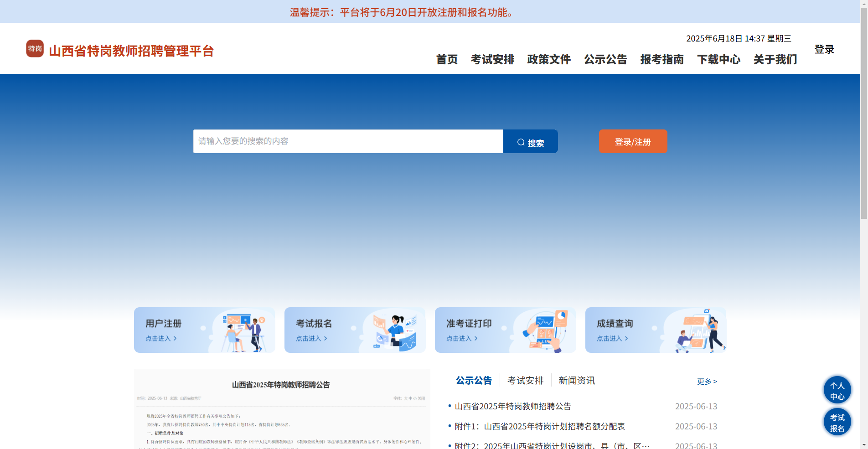
Task: Open the 下载中心 navigation menu
Action: (x=719, y=60)
